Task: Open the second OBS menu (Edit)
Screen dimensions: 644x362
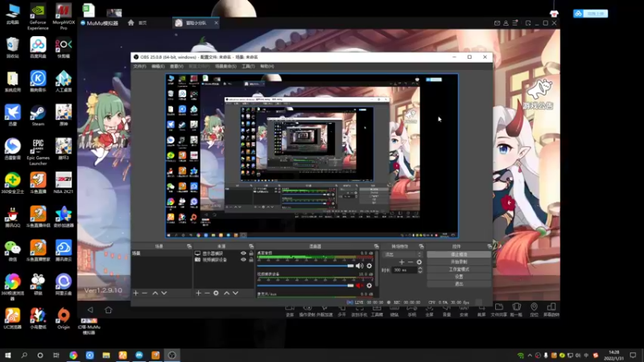Action: click(158, 66)
